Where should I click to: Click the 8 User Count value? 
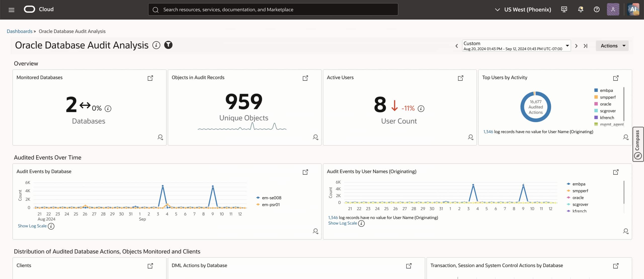[380, 105]
